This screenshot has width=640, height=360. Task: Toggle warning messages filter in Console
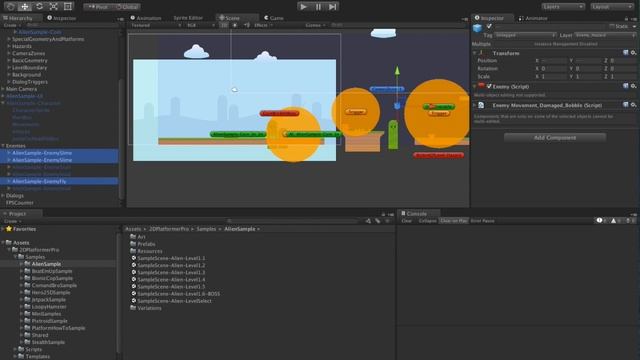616,221
